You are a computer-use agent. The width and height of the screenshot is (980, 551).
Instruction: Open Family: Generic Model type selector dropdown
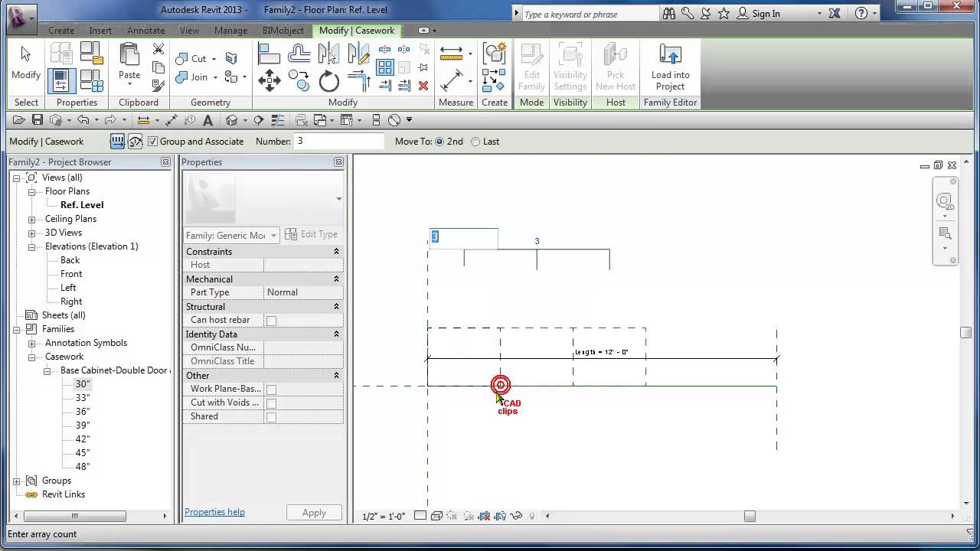231,235
